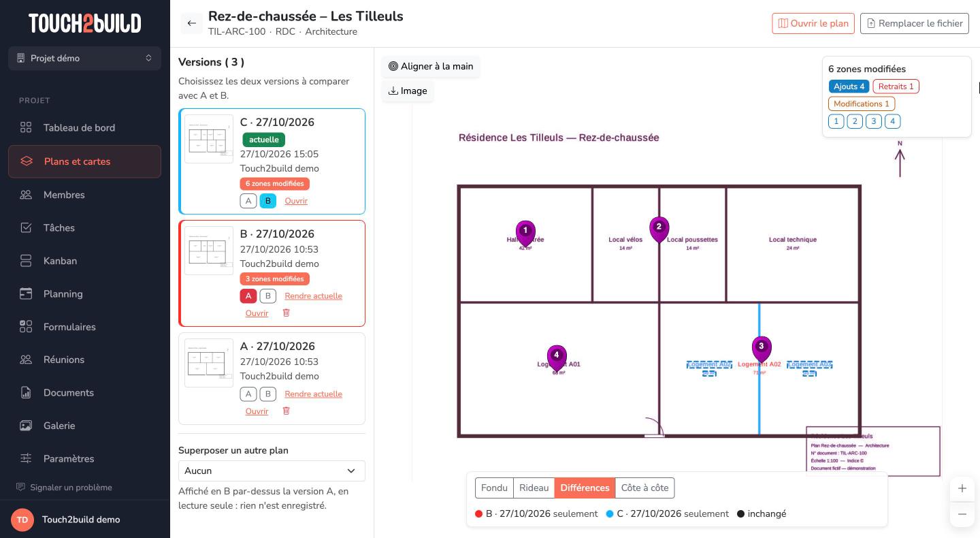The height and width of the screenshot is (538, 980).
Task: Toggle the Ajouts 4 filter
Action: click(x=849, y=86)
